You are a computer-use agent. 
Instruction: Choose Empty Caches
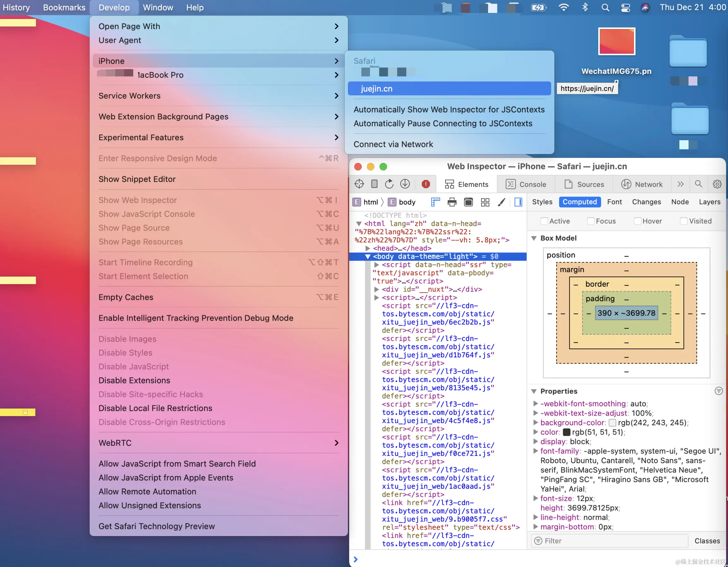[x=219, y=297]
